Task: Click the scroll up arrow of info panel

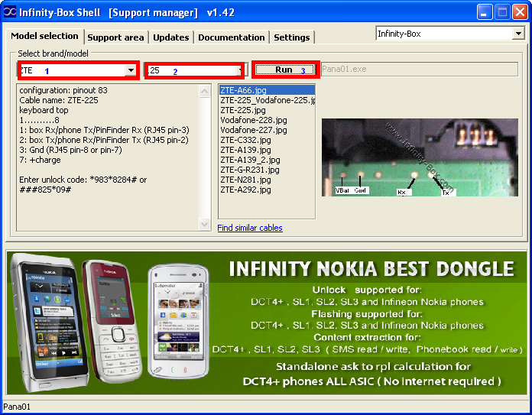Action: point(204,91)
